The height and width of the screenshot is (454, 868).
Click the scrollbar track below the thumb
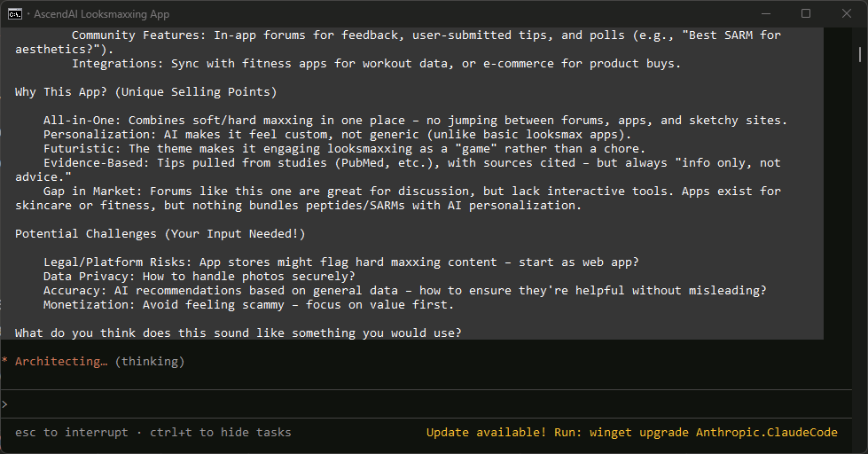coord(860,266)
